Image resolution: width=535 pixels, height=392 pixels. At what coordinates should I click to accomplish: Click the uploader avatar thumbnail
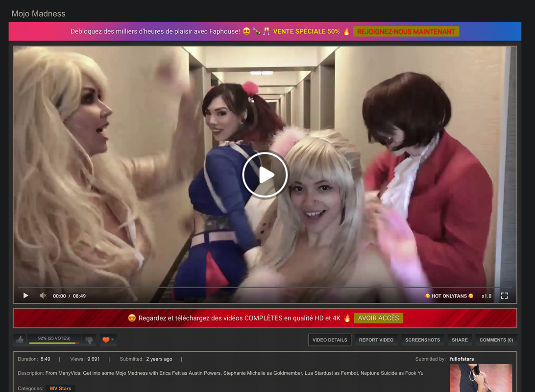click(481, 378)
